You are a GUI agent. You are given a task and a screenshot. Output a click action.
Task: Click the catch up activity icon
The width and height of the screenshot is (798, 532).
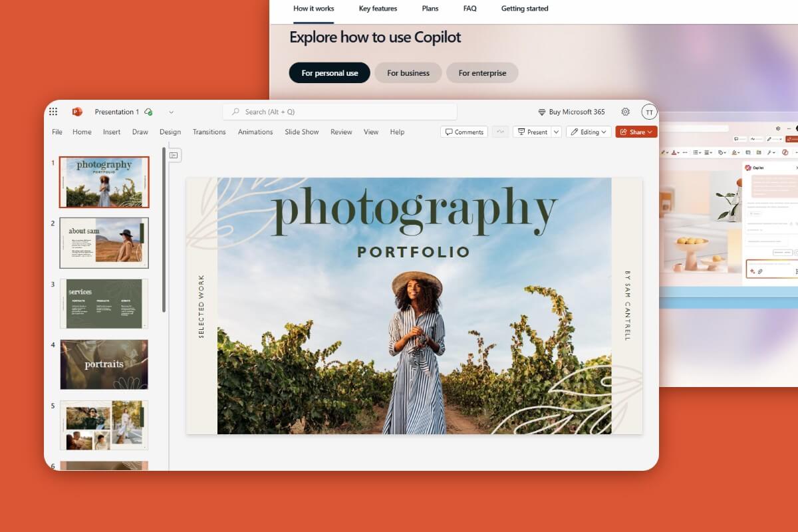click(500, 132)
